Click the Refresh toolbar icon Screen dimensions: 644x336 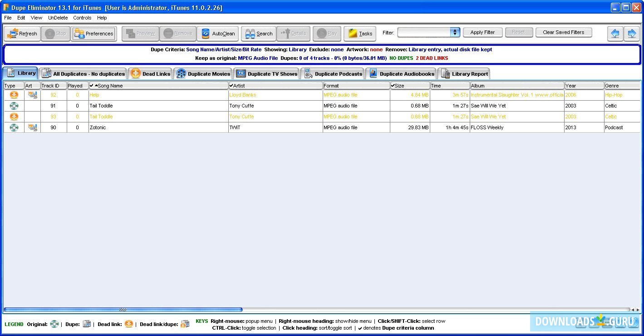pos(13,34)
